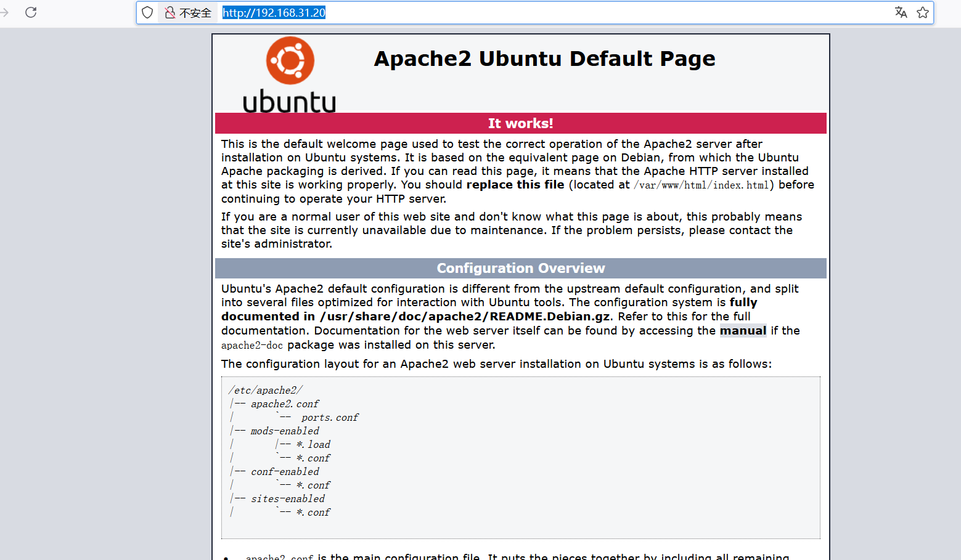Click the /var/www/html/index.html path text
The width and height of the screenshot is (961, 560).
coord(701,185)
